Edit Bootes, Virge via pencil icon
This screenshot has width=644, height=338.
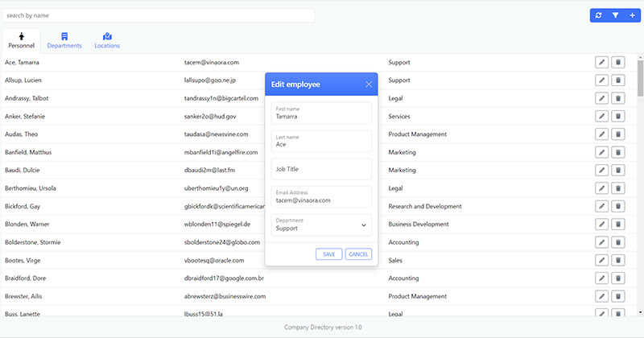[601, 260]
